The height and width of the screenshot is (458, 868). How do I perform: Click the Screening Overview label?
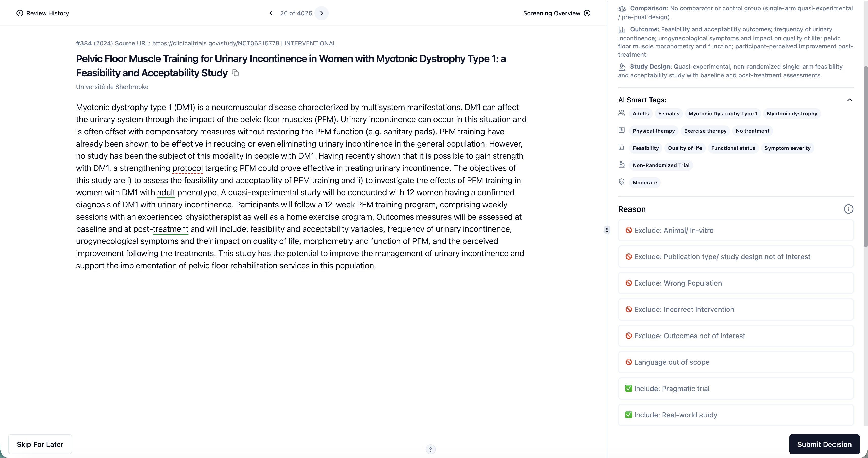tap(552, 13)
